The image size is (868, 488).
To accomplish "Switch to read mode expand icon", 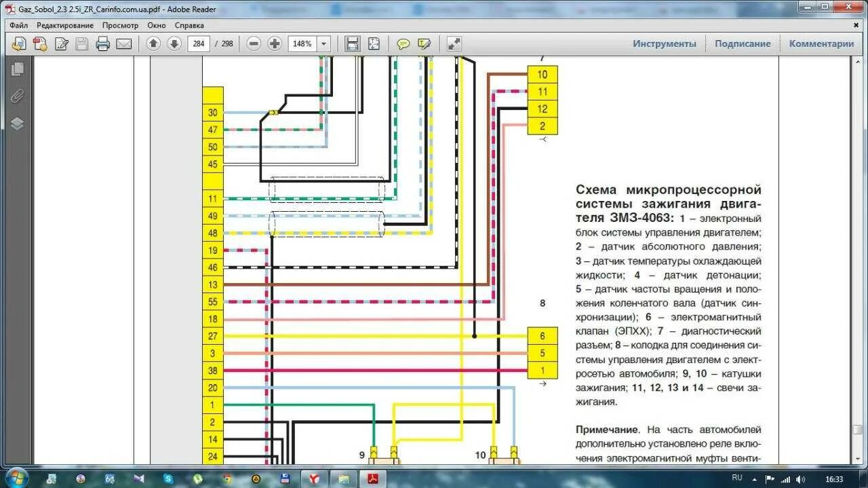I will [454, 43].
